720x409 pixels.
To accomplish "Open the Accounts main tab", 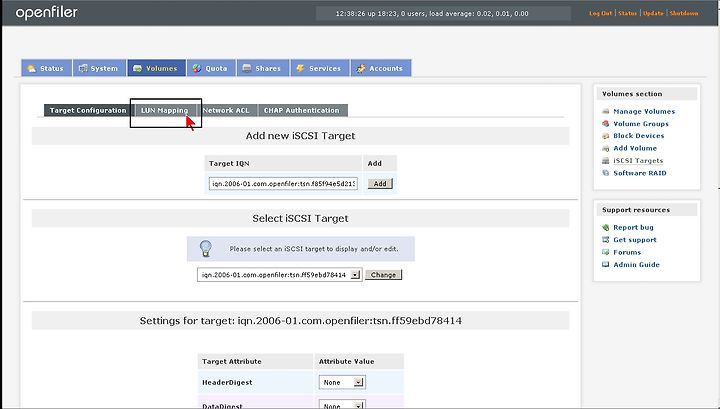I will [x=381, y=68].
